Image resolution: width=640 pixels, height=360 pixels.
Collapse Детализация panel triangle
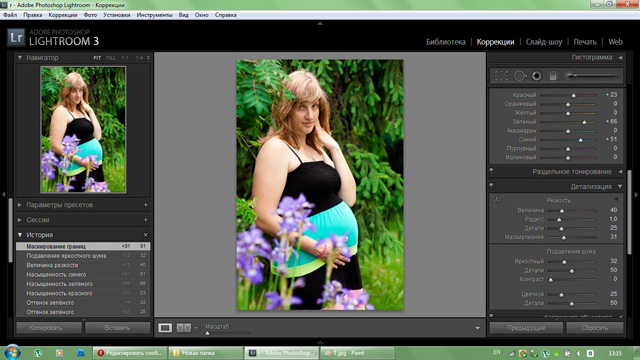[620, 187]
